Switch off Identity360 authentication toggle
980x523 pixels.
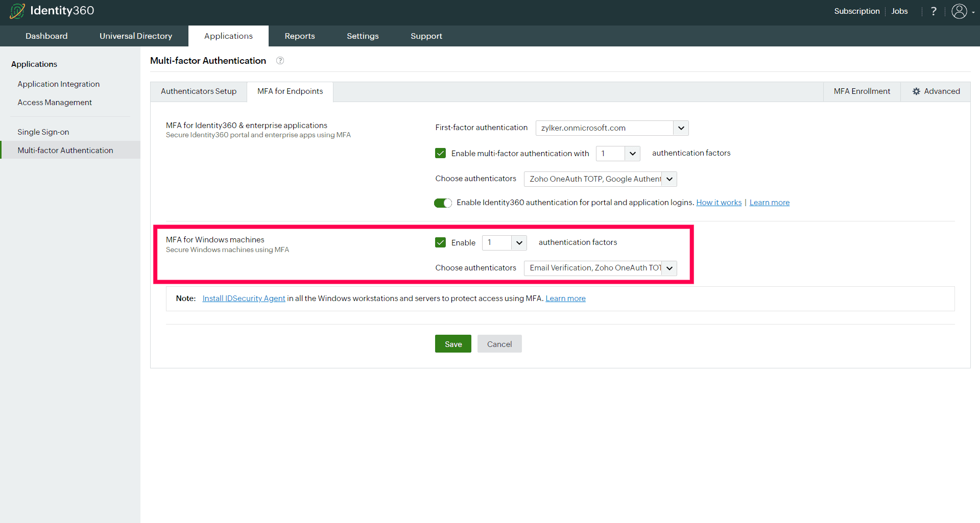pyautogui.click(x=443, y=203)
